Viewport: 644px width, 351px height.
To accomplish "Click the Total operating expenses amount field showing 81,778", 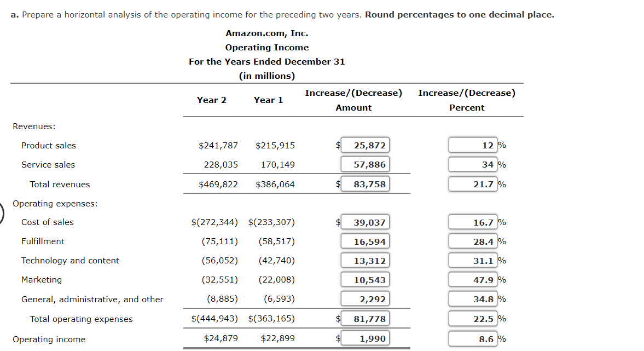I will [365, 318].
